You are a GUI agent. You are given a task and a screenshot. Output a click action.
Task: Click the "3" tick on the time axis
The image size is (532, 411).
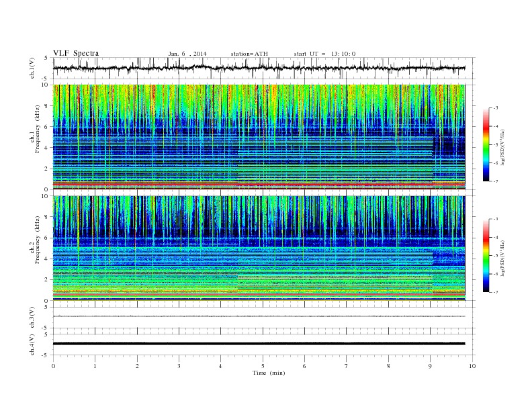tap(179, 366)
